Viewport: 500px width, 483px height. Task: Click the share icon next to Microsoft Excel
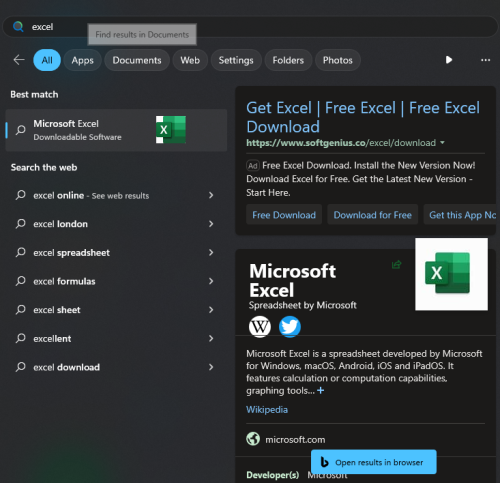(396, 265)
